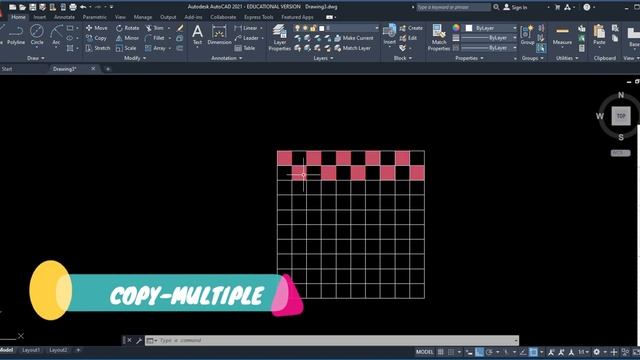Expand the Modify panel dropdown

tap(135, 58)
